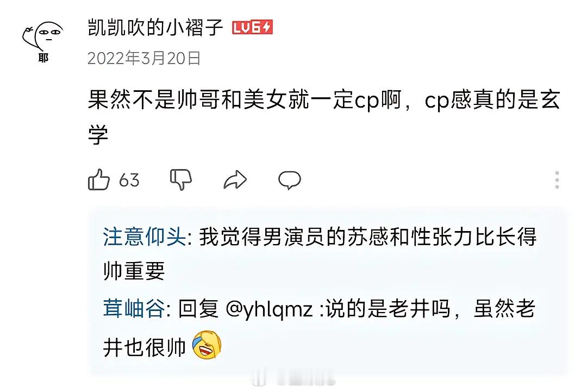Tap the LV6 level badge

click(252, 28)
